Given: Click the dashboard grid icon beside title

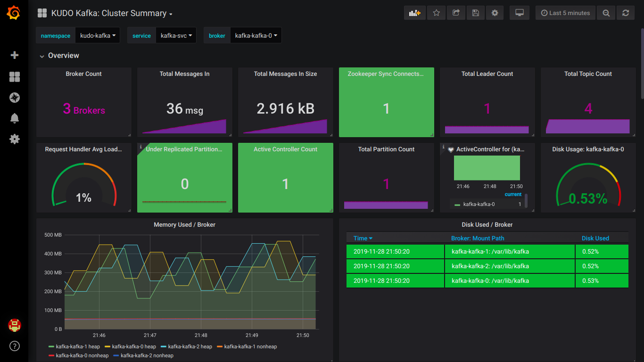Looking at the screenshot, I should (42, 13).
